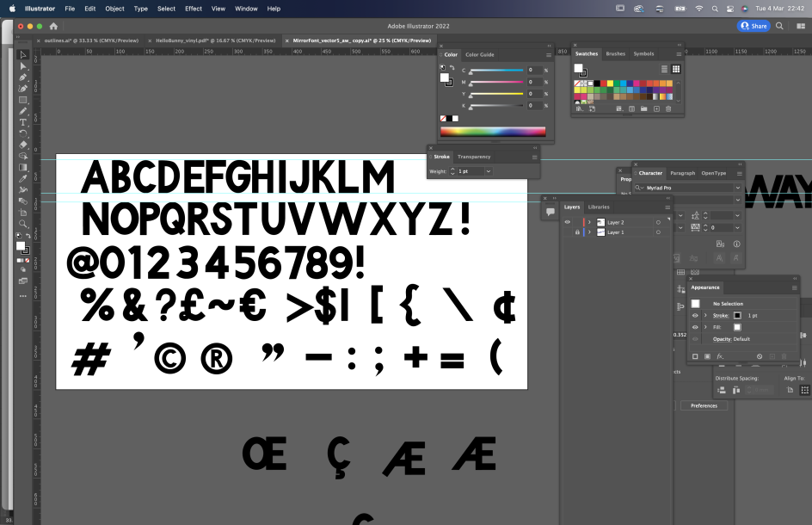Hide Layer 2 with eye icon
The image size is (812, 525).
point(567,222)
